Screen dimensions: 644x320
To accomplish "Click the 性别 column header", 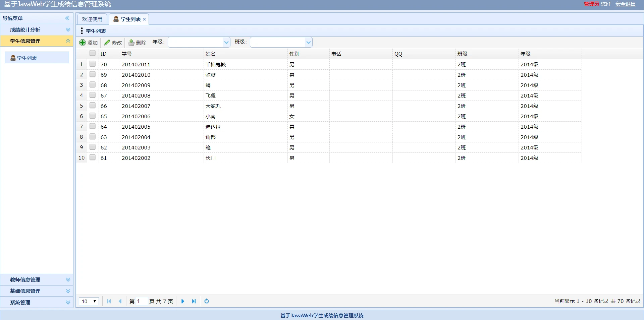I will coord(309,54).
